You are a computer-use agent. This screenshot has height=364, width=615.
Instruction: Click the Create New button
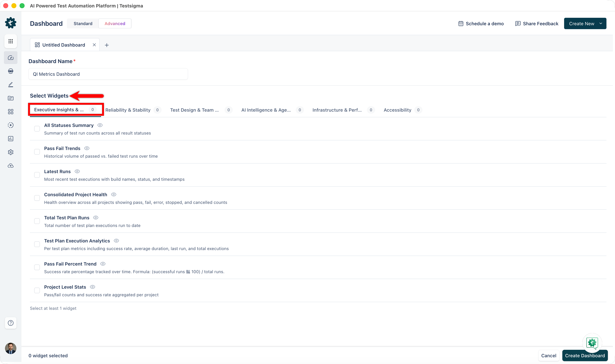pyautogui.click(x=585, y=23)
